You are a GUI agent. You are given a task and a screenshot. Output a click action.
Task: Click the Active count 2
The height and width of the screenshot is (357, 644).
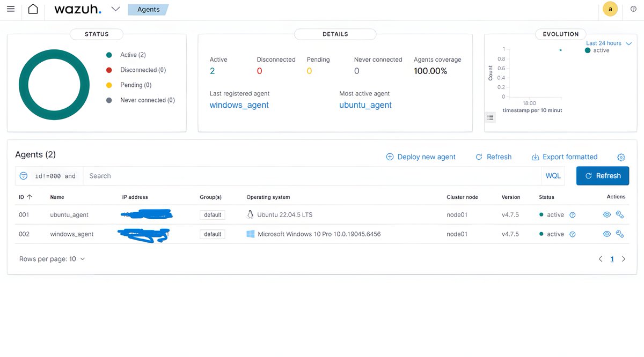pyautogui.click(x=213, y=71)
